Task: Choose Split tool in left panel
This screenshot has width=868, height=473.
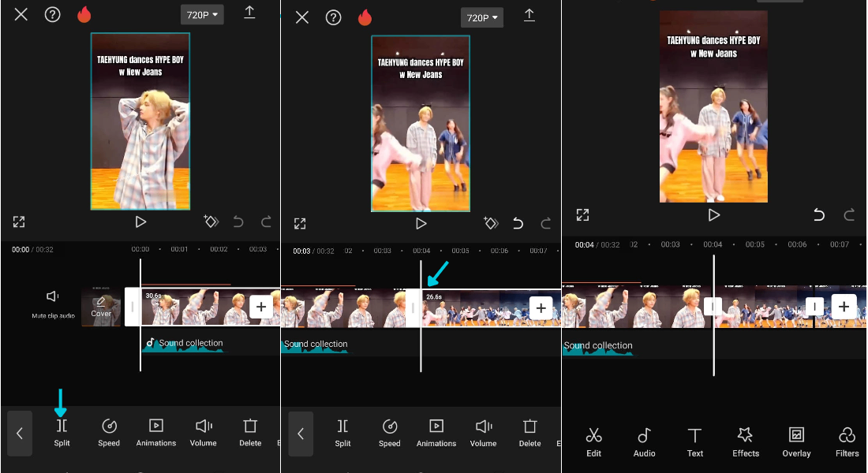Action: click(x=62, y=433)
